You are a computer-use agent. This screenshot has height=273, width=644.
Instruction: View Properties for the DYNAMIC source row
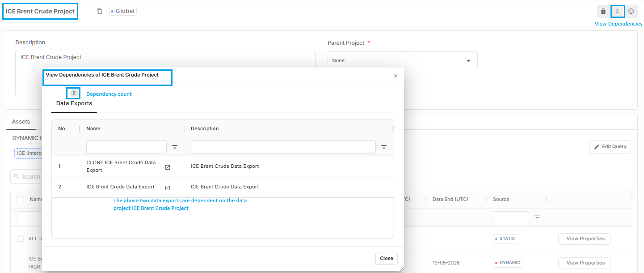(x=585, y=263)
